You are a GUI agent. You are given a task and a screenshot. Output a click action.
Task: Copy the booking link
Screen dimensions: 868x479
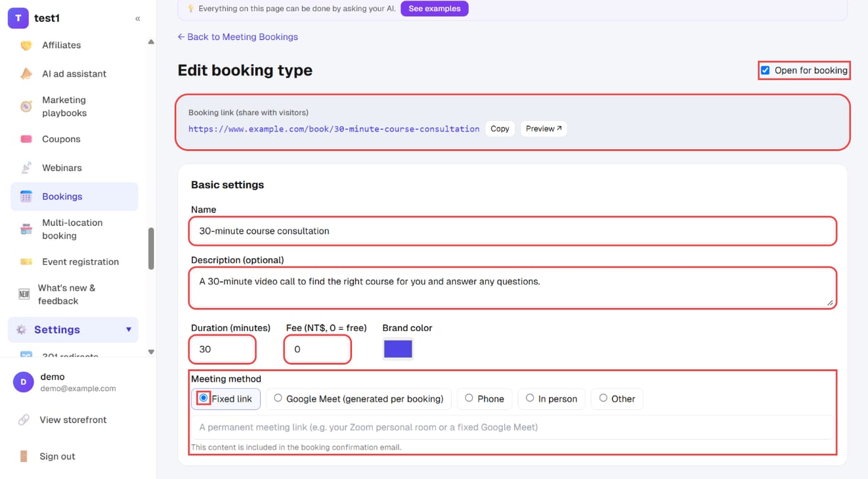coord(500,129)
